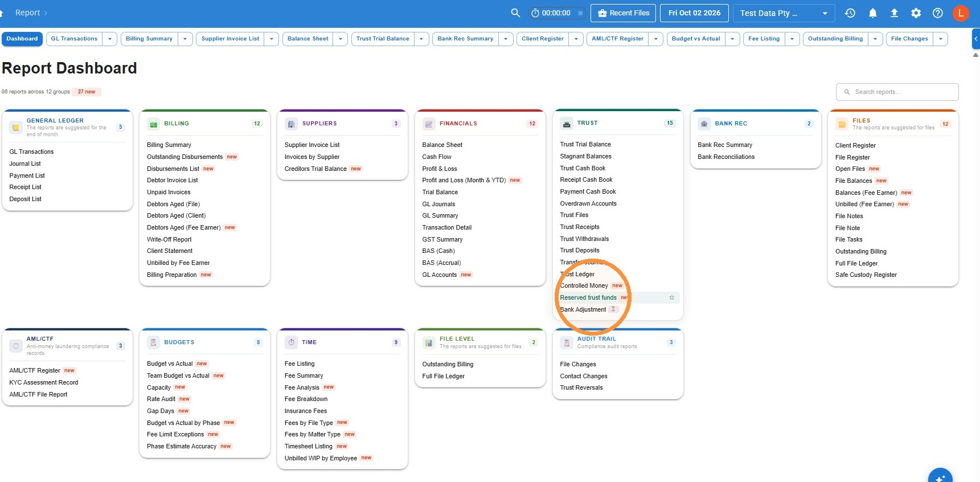
Task: Expand the GL Transactions tab dropdown arrow
Action: pos(110,39)
